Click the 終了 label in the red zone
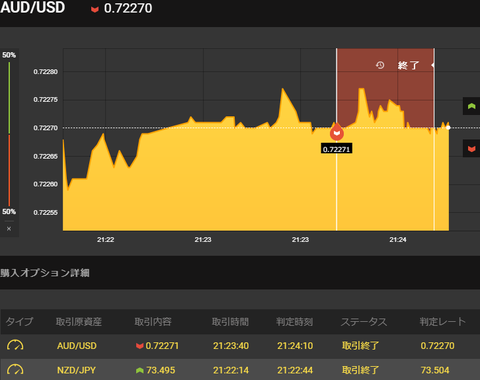The width and height of the screenshot is (480, 380). click(x=408, y=65)
